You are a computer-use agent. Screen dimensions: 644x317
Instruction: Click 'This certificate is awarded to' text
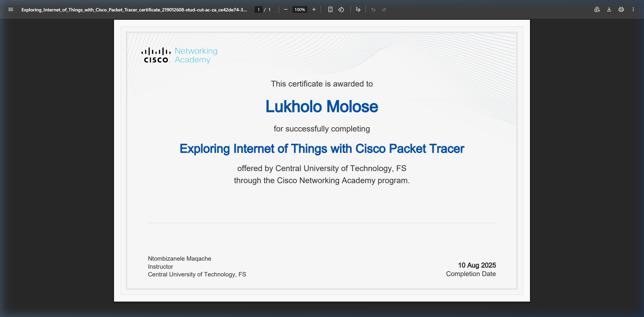pyautogui.click(x=322, y=84)
